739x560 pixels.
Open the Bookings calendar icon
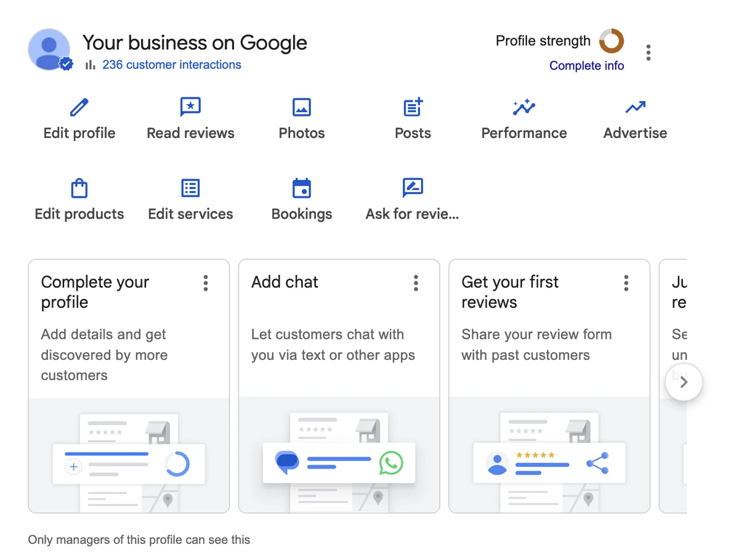click(x=302, y=188)
